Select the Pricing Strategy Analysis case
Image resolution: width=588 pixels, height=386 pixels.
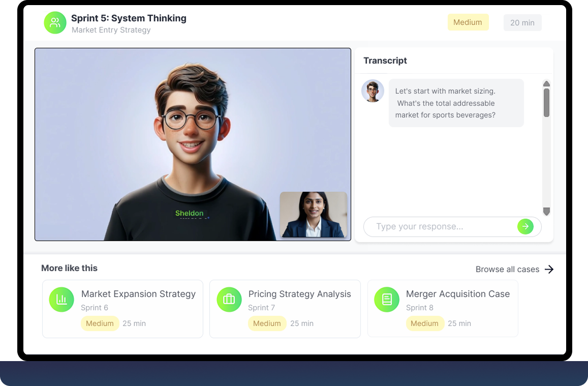click(x=285, y=309)
